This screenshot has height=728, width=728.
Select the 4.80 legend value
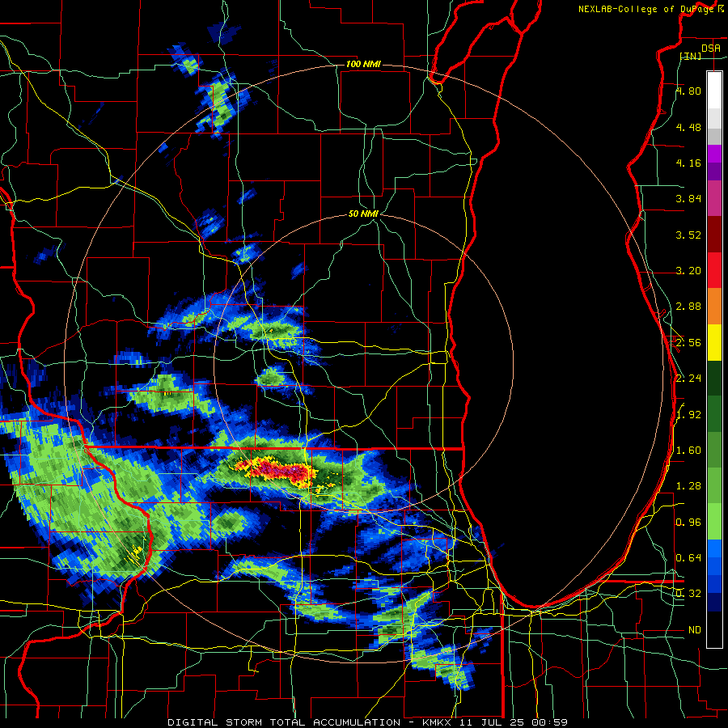[688, 91]
